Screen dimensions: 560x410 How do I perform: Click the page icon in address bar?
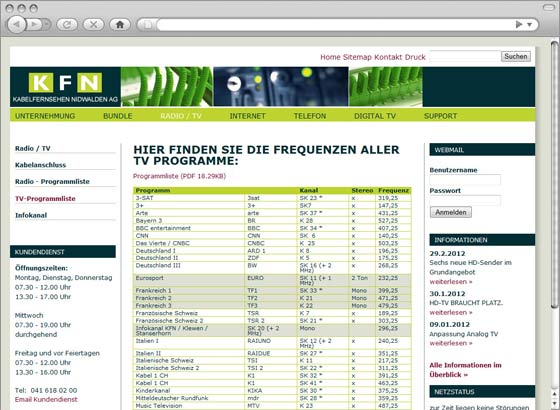click(x=147, y=25)
